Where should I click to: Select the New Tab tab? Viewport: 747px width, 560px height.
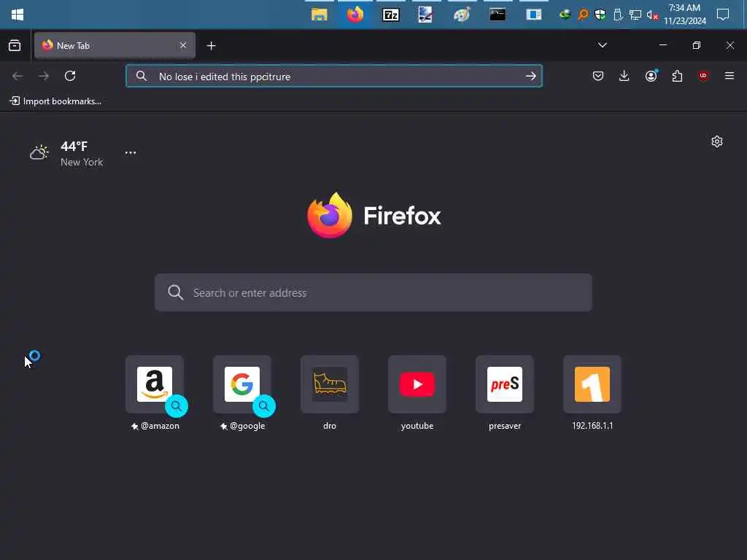point(115,45)
